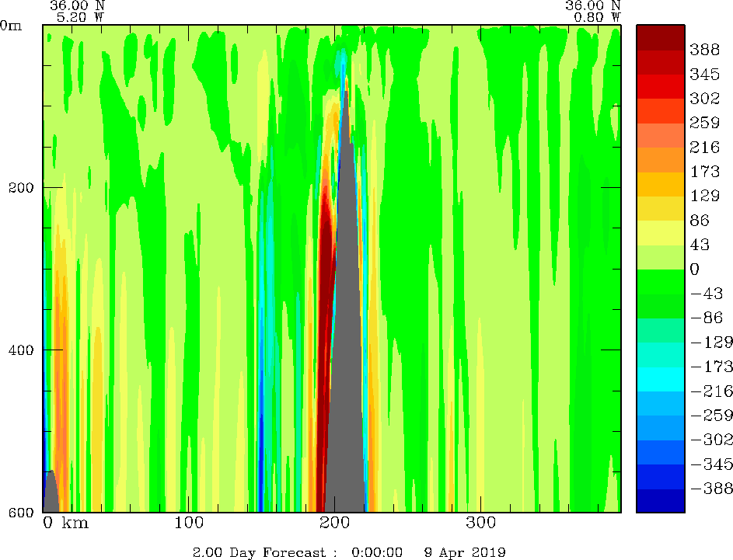
Task: Click the '0:00:00' time text
Action: pos(377,552)
